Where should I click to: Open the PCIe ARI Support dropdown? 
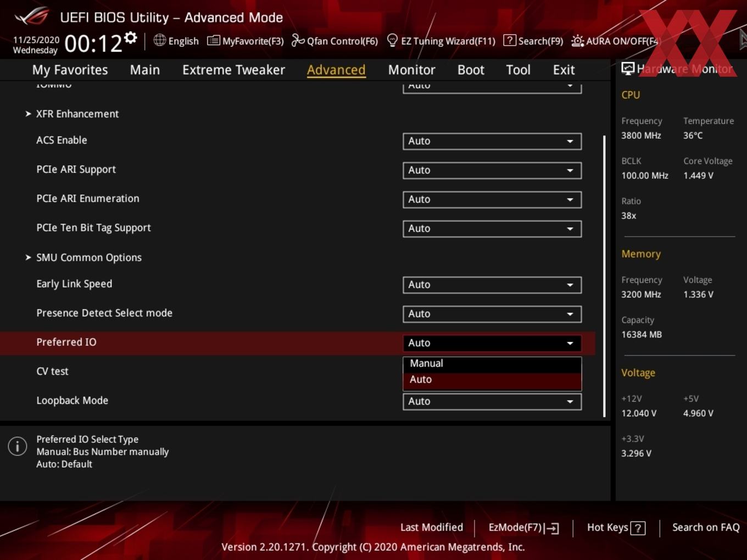pyautogui.click(x=492, y=170)
